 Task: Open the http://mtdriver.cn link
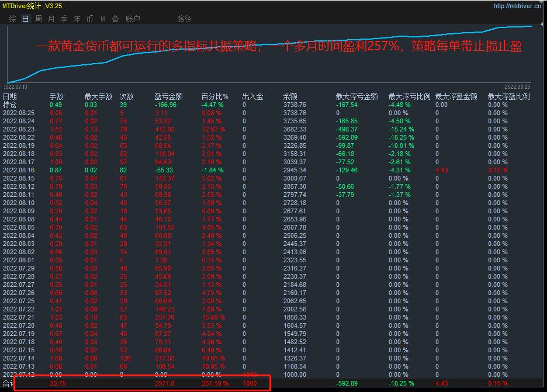point(517,6)
